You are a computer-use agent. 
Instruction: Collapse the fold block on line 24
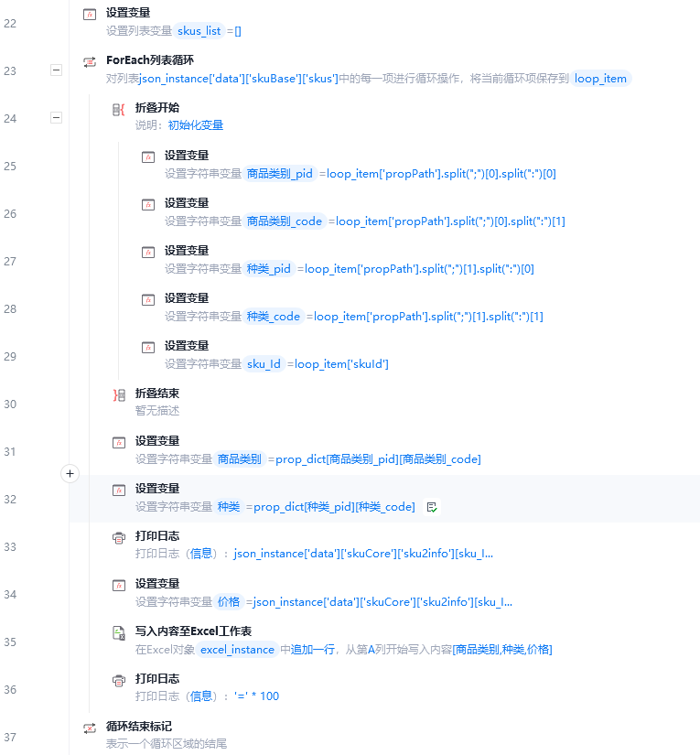tap(57, 117)
